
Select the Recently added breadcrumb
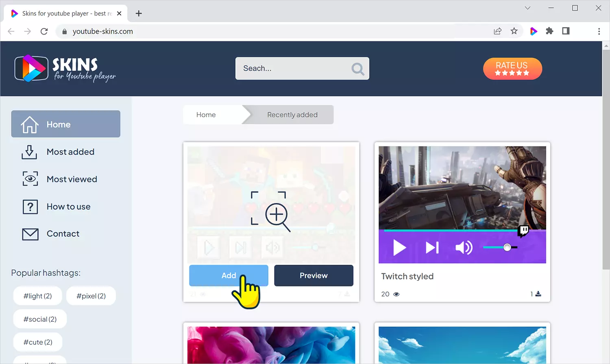[x=292, y=115]
